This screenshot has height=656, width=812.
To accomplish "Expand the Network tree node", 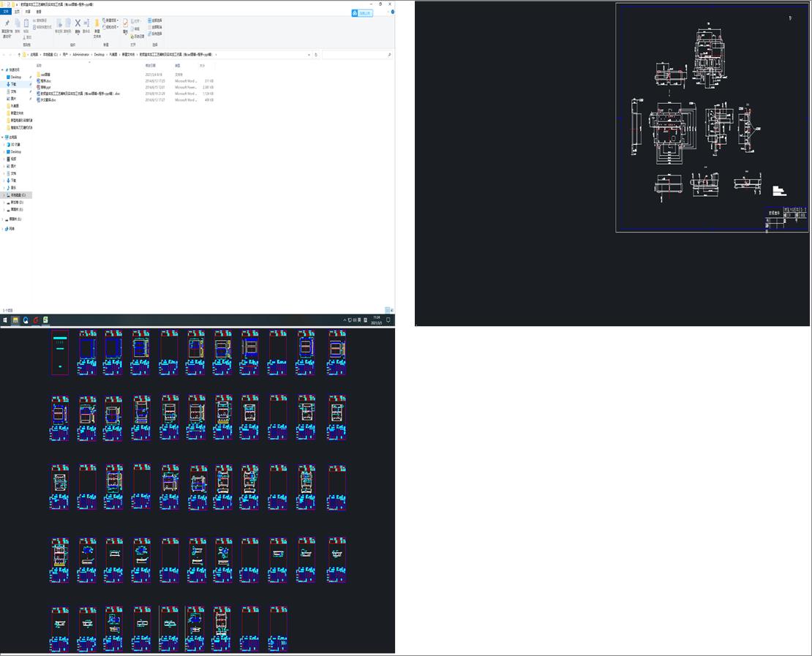I will click(x=3, y=229).
